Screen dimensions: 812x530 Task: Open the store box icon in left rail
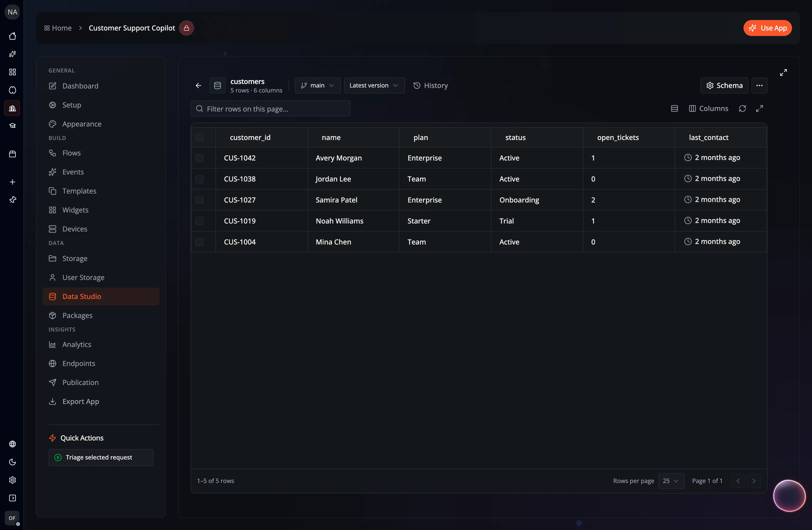click(x=12, y=154)
